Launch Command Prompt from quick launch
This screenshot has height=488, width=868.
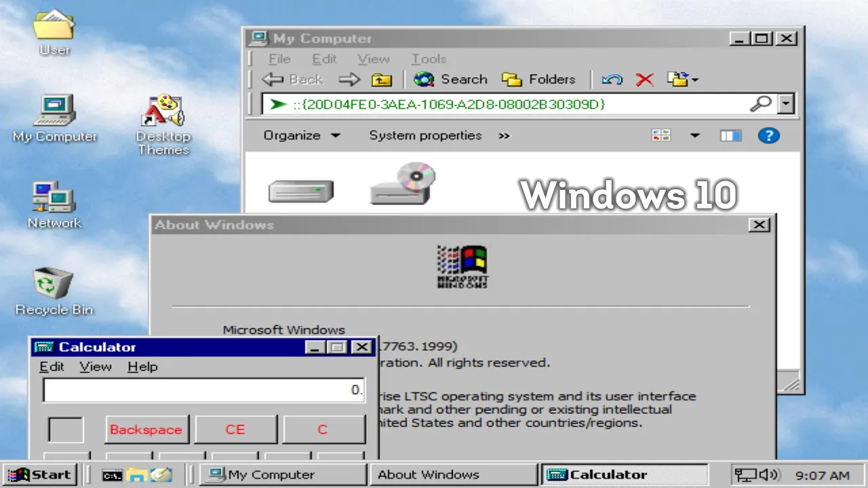point(112,475)
